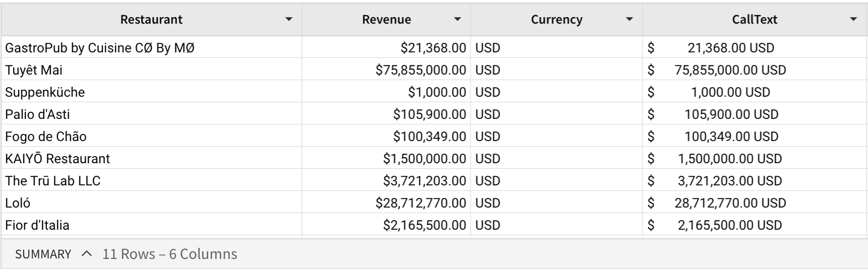The height and width of the screenshot is (269, 868).
Task: Select the 'The Trū Lab LLC' cell
Action: coord(152,181)
